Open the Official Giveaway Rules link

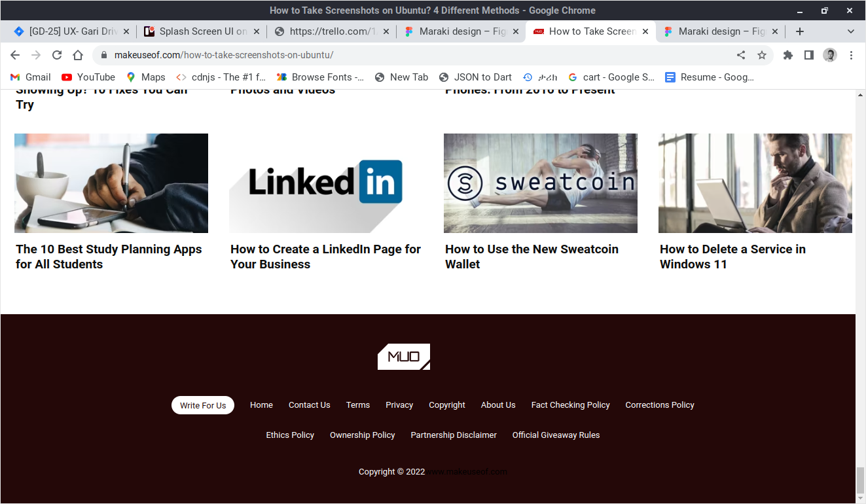click(556, 435)
